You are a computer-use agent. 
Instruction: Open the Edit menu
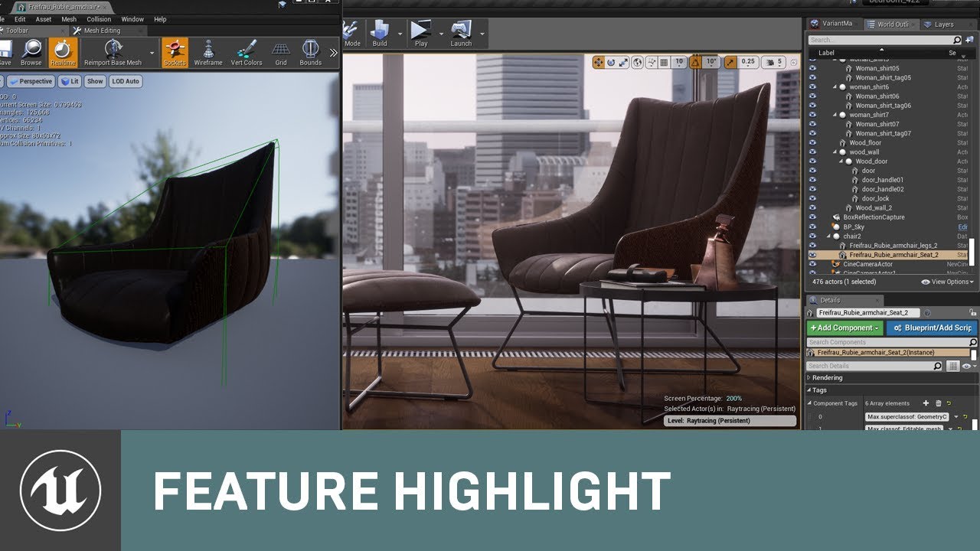pos(20,19)
